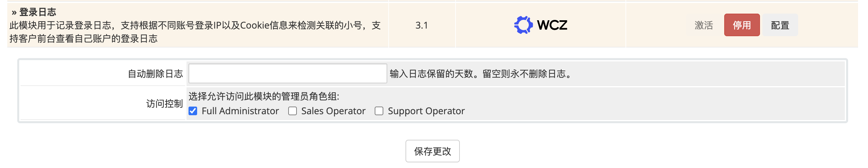Click the Full Administrator label text
This screenshot has height=168, width=868.
tap(240, 111)
